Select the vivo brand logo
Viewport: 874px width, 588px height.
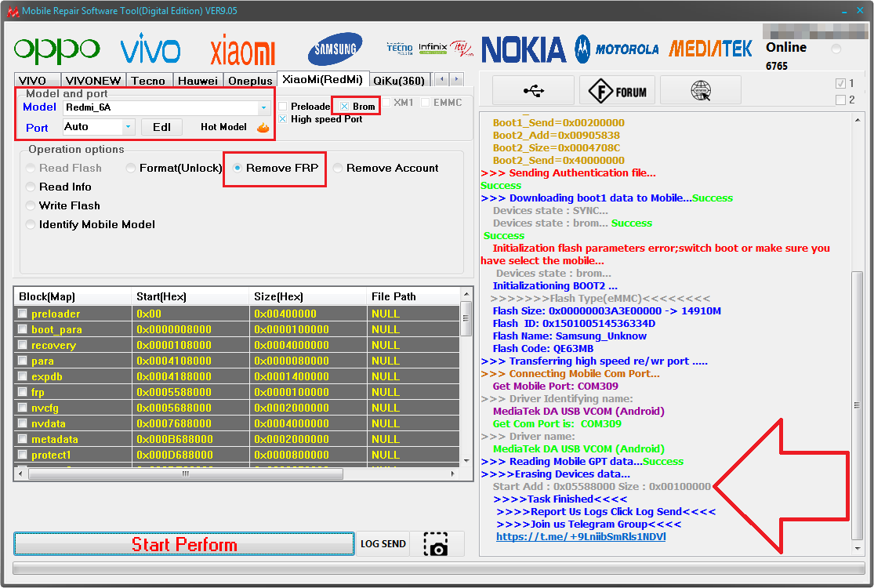click(x=151, y=49)
